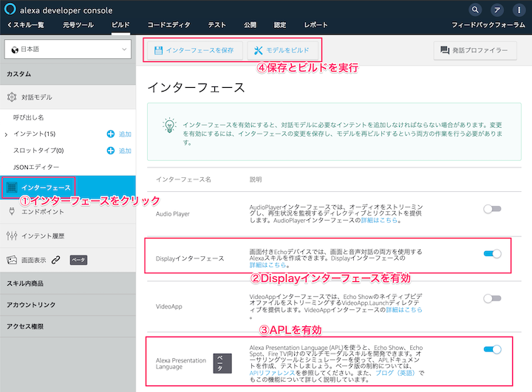Switch to the ビルド tab

click(120, 25)
